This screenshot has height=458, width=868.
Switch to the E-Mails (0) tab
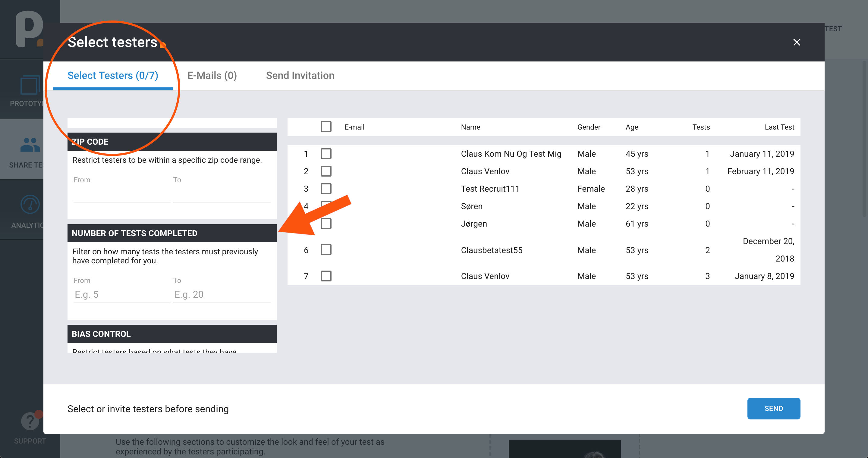click(x=212, y=75)
